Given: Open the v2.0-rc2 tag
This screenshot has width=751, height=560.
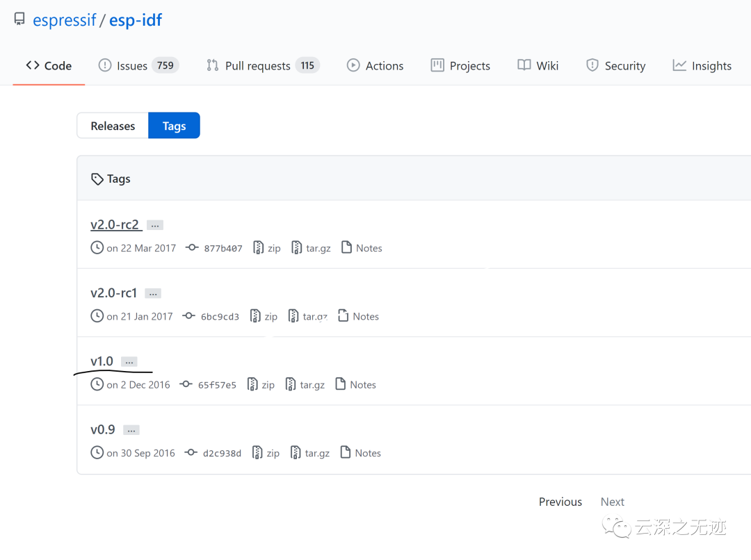Looking at the screenshot, I should pos(115,224).
